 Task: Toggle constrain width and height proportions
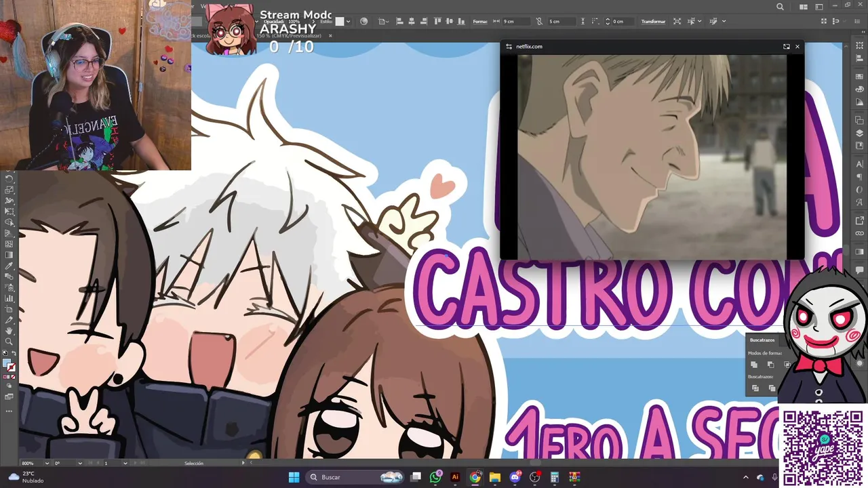[540, 21]
